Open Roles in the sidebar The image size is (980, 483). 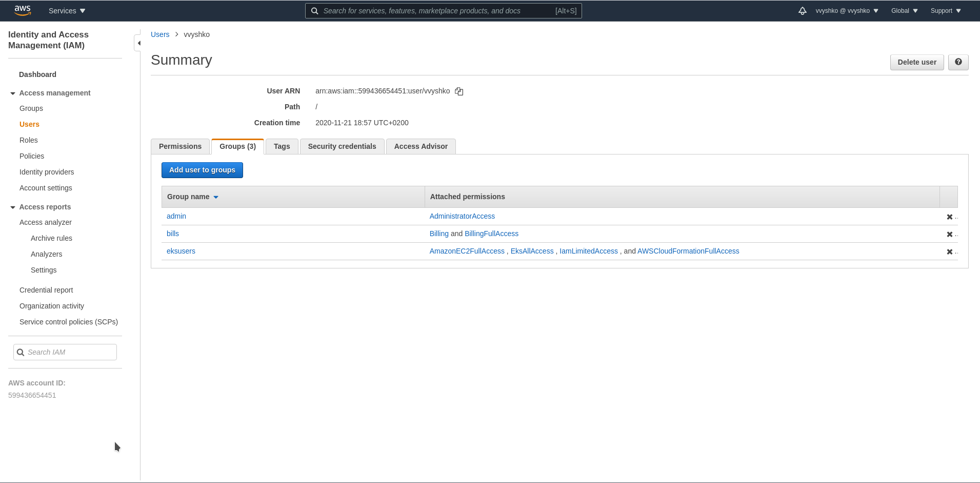pyautogui.click(x=29, y=140)
